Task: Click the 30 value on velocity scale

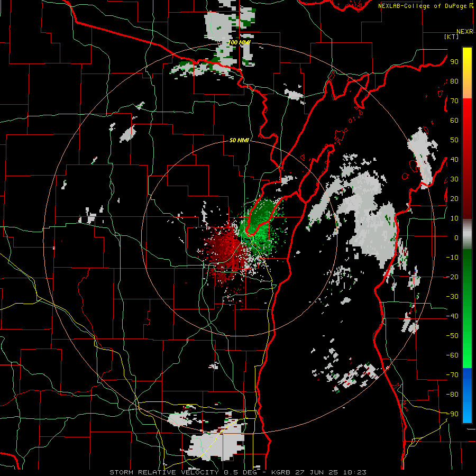Action: tap(454, 179)
